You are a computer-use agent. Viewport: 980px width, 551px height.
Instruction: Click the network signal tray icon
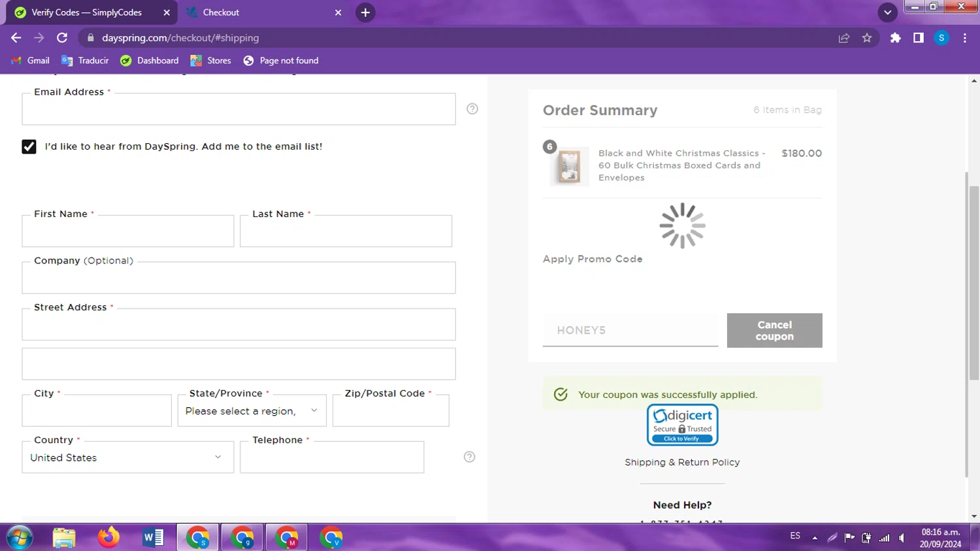pos(884,538)
